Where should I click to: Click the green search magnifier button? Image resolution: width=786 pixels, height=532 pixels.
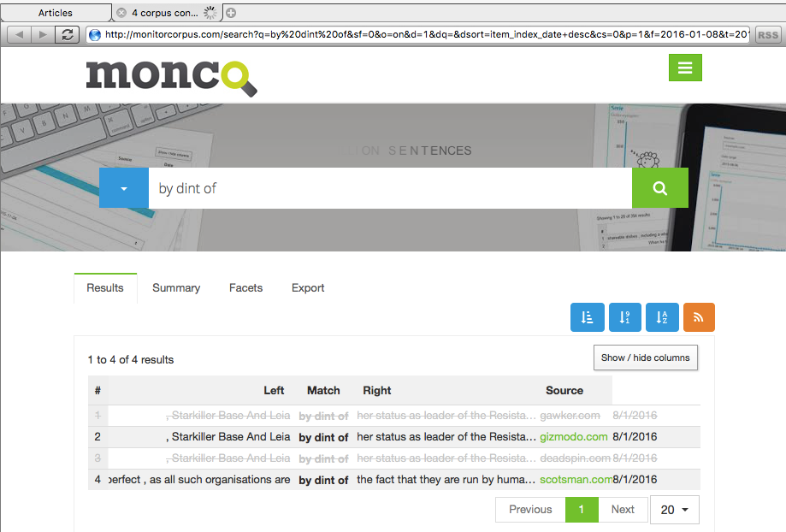pyautogui.click(x=659, y=188)
